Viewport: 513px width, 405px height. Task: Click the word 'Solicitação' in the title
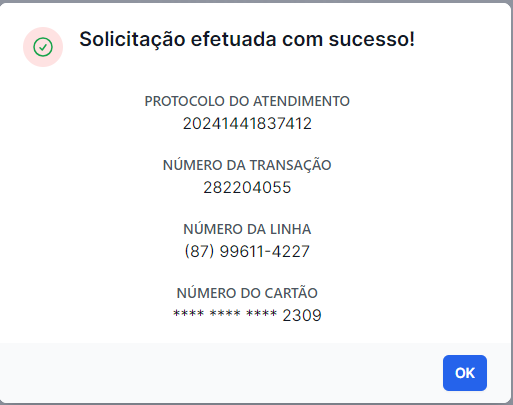click(x=132, y=39)
